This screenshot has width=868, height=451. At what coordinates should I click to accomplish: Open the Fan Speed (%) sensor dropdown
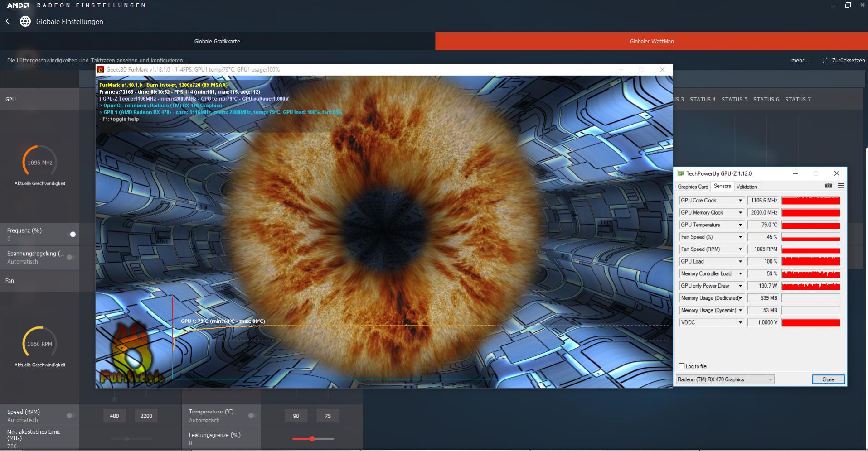741,237
